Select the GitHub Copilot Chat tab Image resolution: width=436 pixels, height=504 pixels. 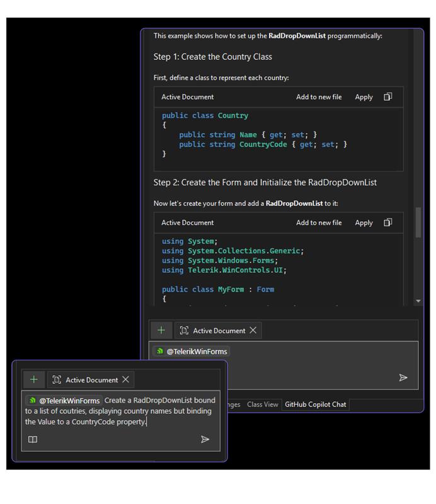click(315, 404)
